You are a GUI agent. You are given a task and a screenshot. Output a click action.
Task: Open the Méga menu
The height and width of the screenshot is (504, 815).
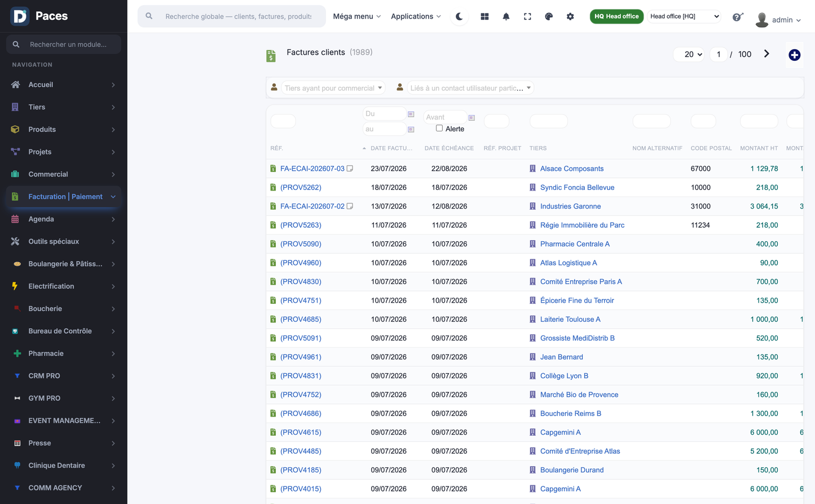[x=357, y=16]
